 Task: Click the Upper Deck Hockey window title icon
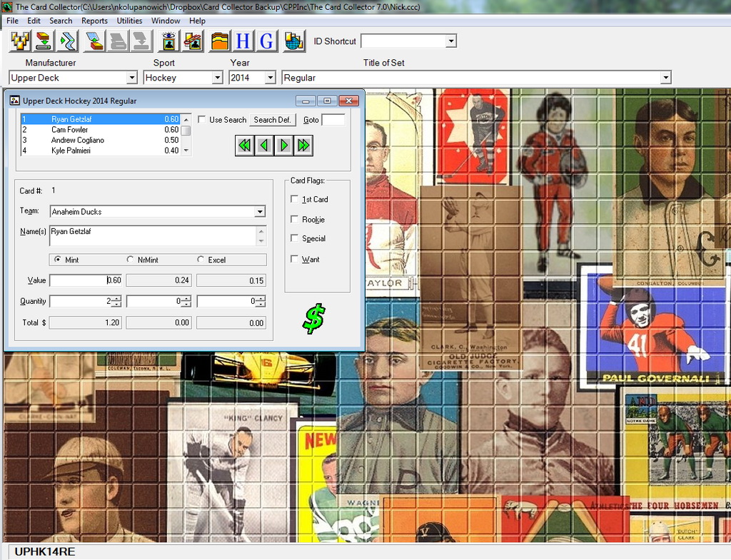point(14,101)
